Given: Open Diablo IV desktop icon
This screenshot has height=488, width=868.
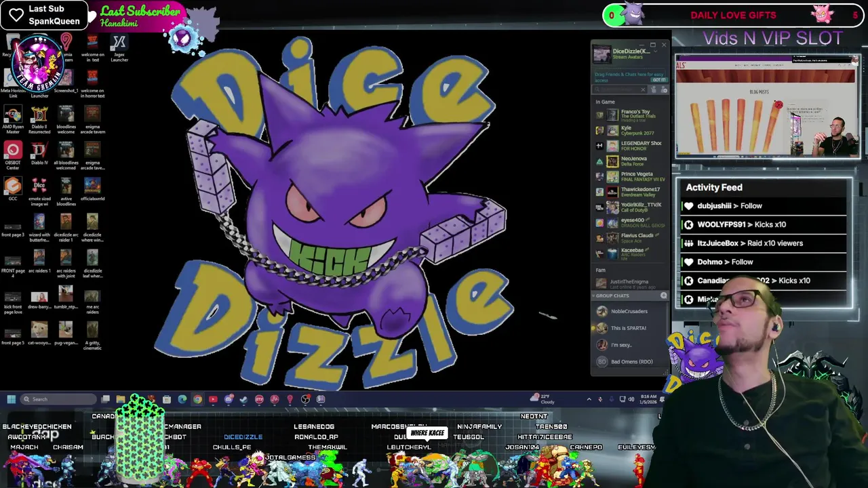Looking at the screenshot, I should tap(39, 154).
